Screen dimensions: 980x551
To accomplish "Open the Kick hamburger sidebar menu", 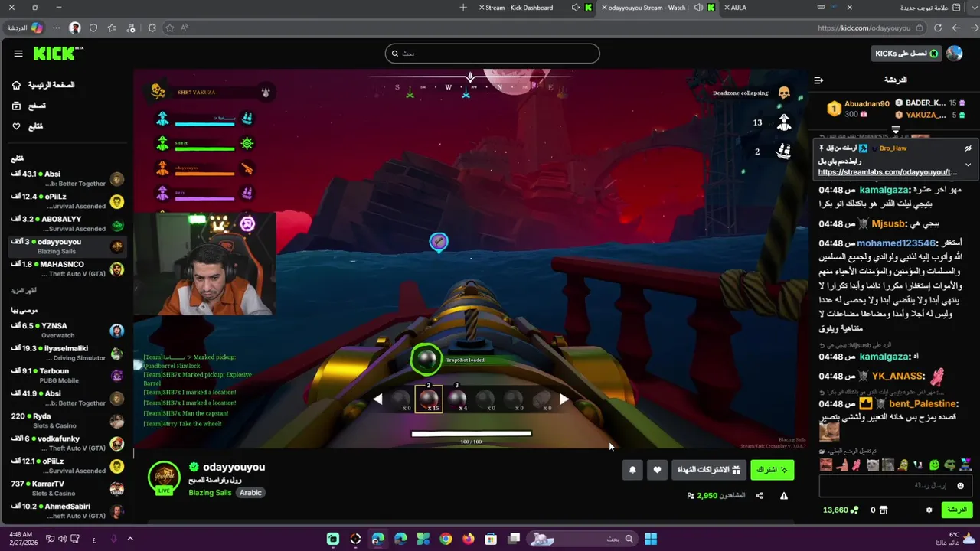I will (18, 54).
